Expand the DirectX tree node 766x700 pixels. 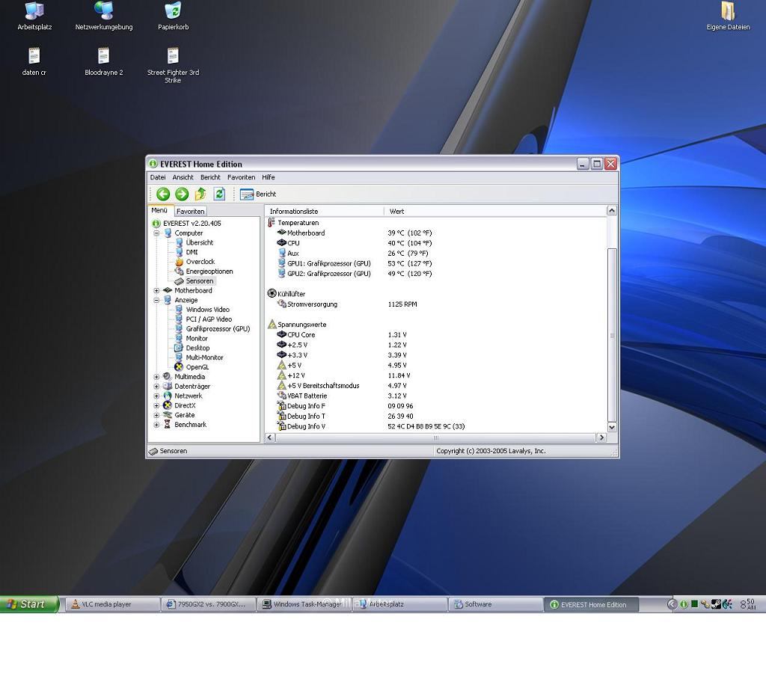click(x=156, y=405)
